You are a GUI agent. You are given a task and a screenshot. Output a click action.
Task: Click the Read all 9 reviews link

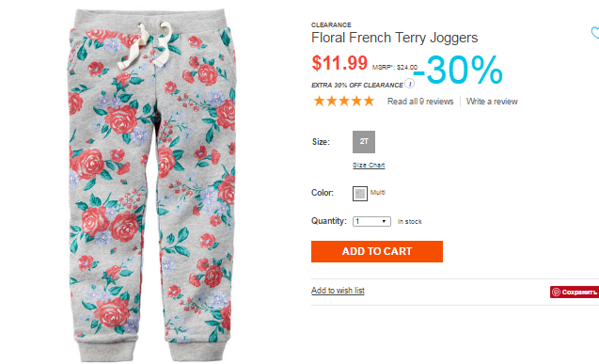click(x=420, y=102)
